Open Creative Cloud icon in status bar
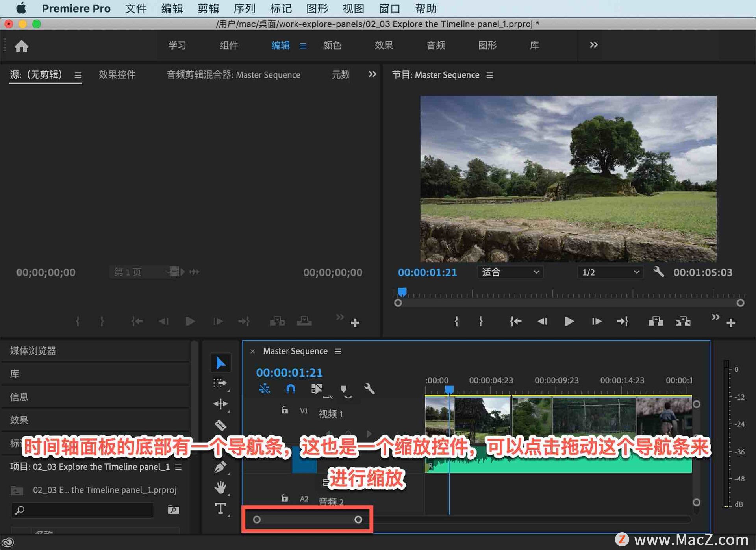This screenshot has height=550, width=756. coord(8,543)
